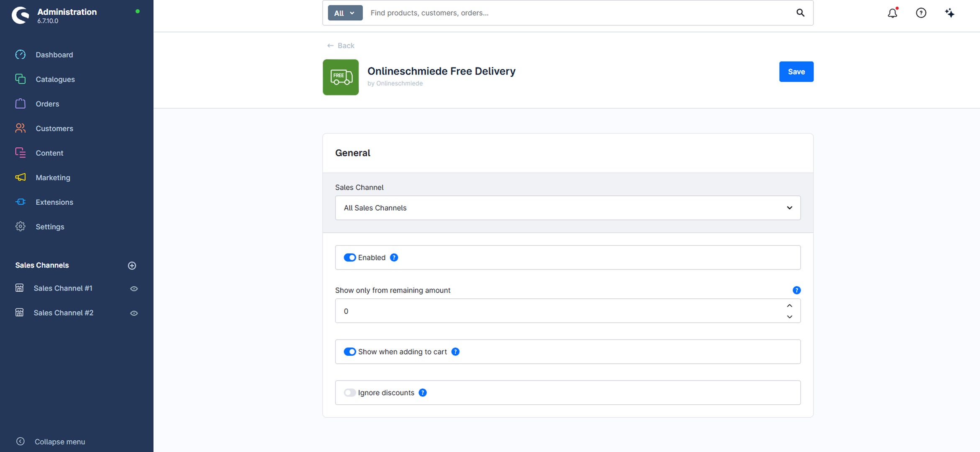Viewport: 980px width, 452px height.
Task: Click the Catalogues sidebar icon
Action: tap(21, 79)
